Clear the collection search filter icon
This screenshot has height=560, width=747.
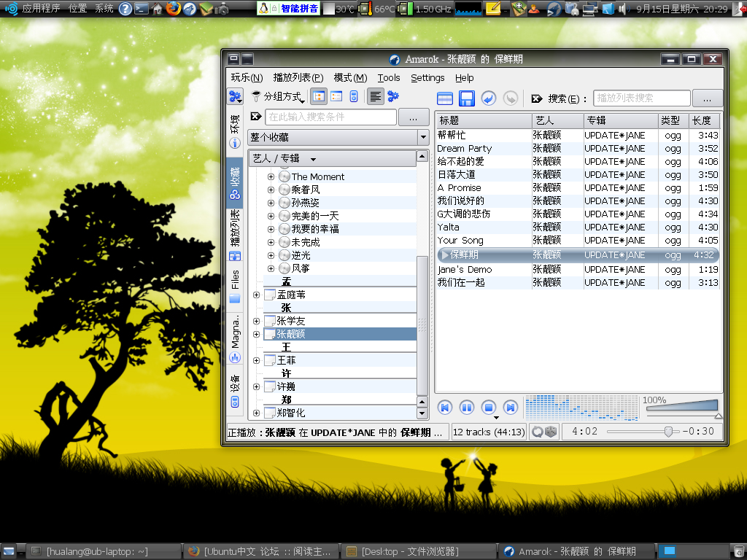[256, 117]
